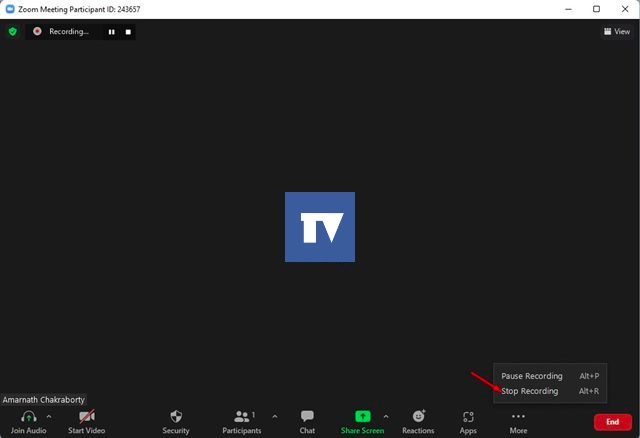The height and width of the screenshot is (438, 640).
Task: Click the green encryption shield icon
Action: click(x=13, y=31)
